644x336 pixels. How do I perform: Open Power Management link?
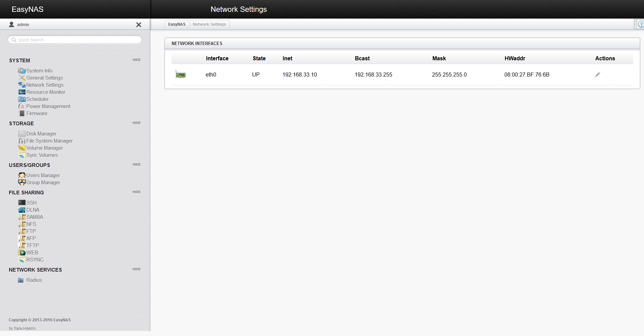point(48,106)
